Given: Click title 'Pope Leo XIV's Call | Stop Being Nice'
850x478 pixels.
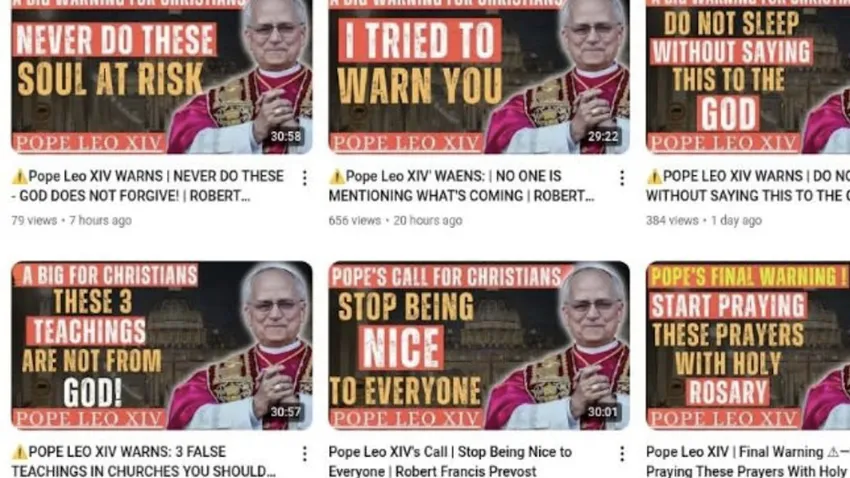Looking at the screenshot, I should [x=450, y=461].
